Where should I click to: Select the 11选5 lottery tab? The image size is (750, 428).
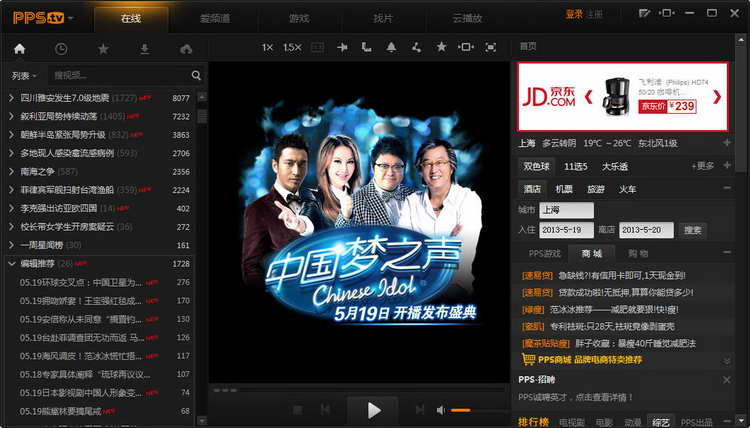(575, 166)
